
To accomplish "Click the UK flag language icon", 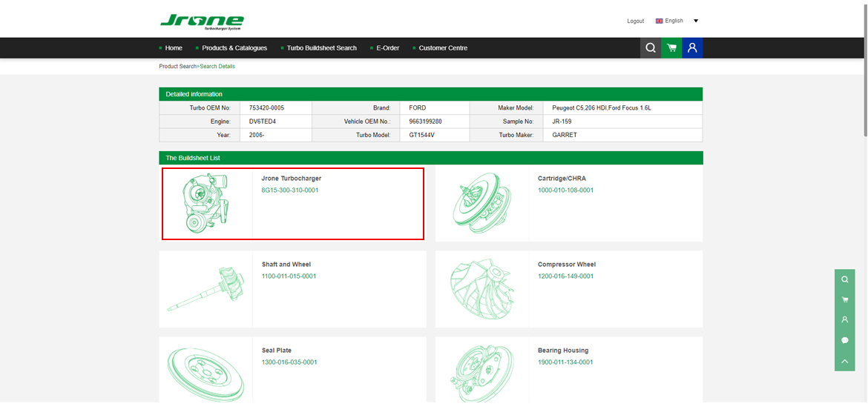I will pyautogui.click(x=659, y=21).
